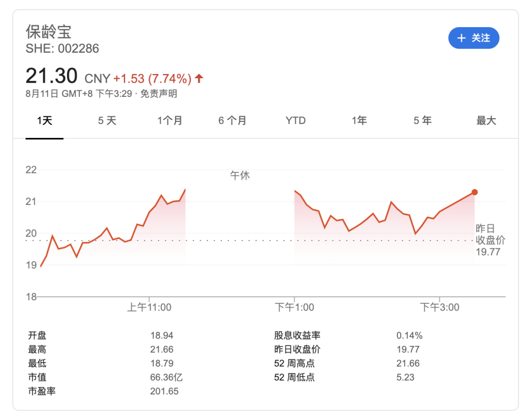The height and width of the screenshot is (420, 532).
Task: Switch to the 5 天 chart tab
Action: click(x=107, y=121)
